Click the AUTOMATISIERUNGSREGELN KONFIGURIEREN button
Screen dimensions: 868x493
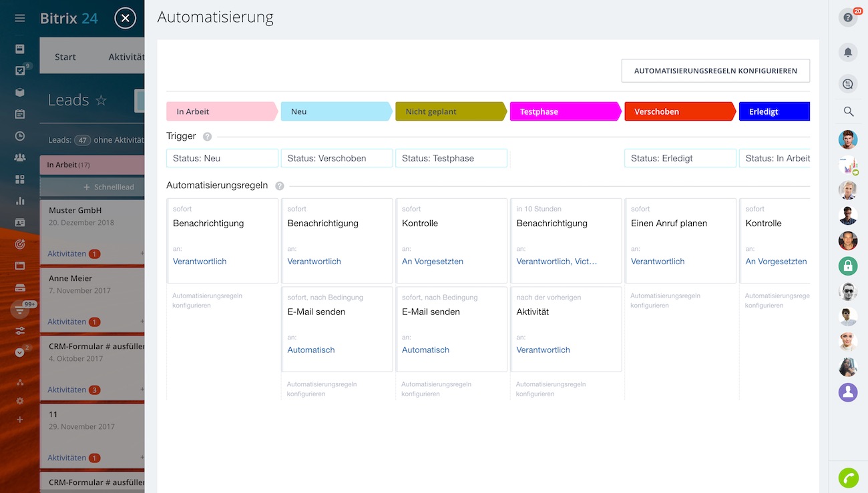click(x=716, y=71)
